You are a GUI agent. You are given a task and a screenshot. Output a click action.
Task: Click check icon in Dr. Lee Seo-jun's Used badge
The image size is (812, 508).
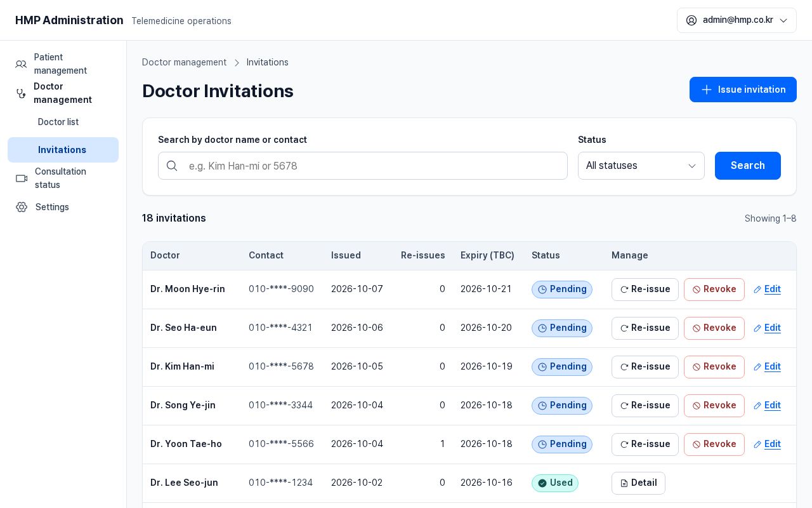[x=542, y=483]
